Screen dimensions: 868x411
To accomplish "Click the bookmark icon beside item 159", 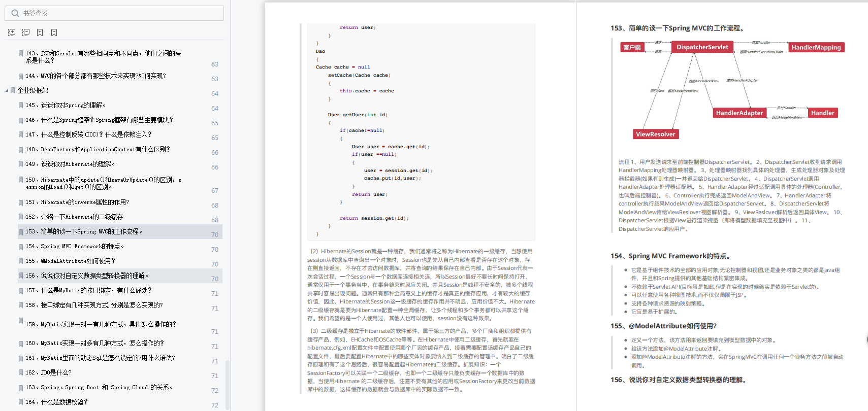I will (x=21, y=321).
